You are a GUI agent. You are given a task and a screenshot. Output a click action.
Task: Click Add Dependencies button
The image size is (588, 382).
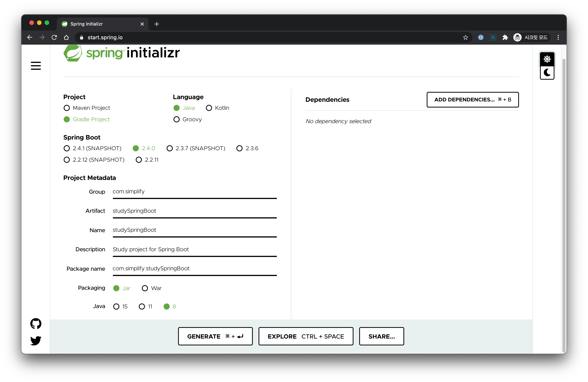click(x=472, y=100)
